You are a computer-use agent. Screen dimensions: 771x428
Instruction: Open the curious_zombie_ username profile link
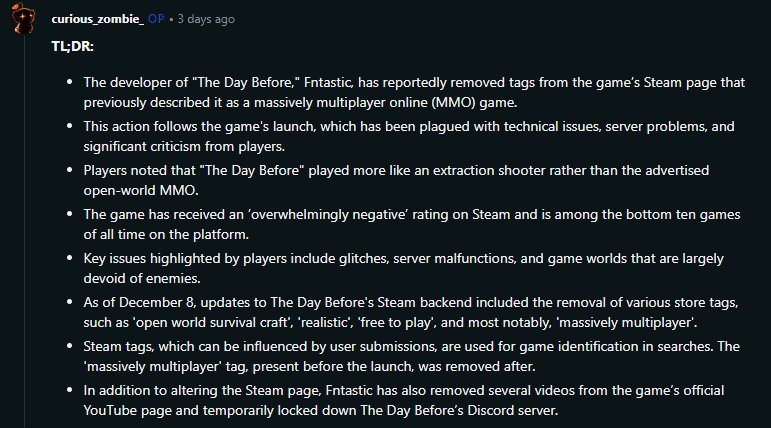pos(97,19)
